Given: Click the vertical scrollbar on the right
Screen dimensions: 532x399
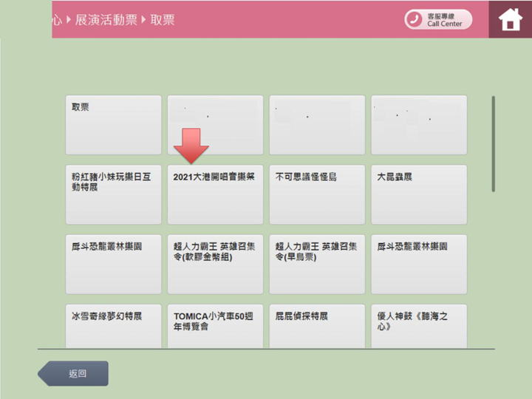Looking at the screenshot, I should click(494, 144).
